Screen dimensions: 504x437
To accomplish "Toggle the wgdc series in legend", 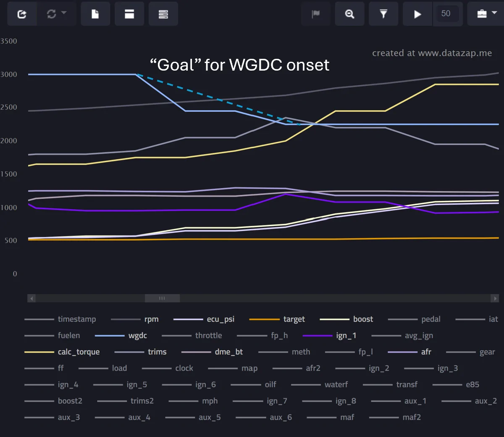I will [121, 335].
